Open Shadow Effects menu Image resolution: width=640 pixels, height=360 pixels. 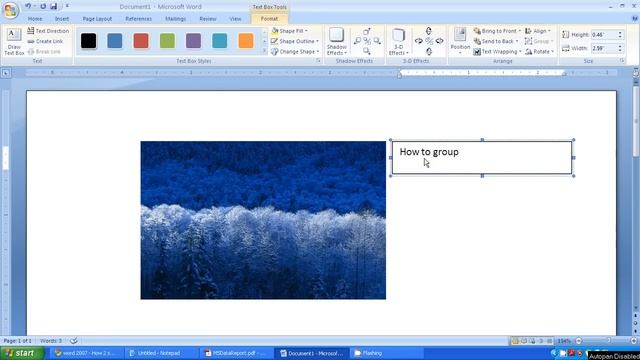pos(337,42)
